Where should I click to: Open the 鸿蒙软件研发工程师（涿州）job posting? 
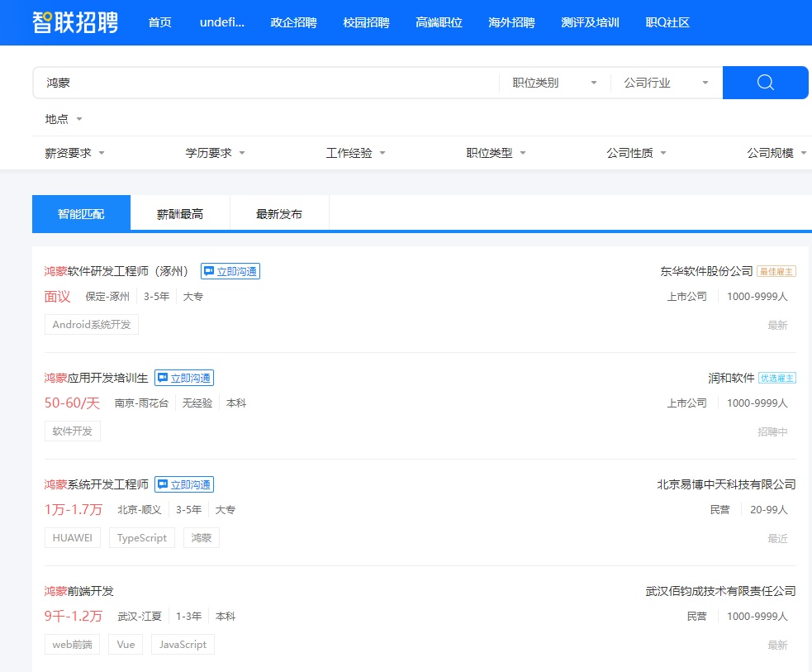point(116,271)
